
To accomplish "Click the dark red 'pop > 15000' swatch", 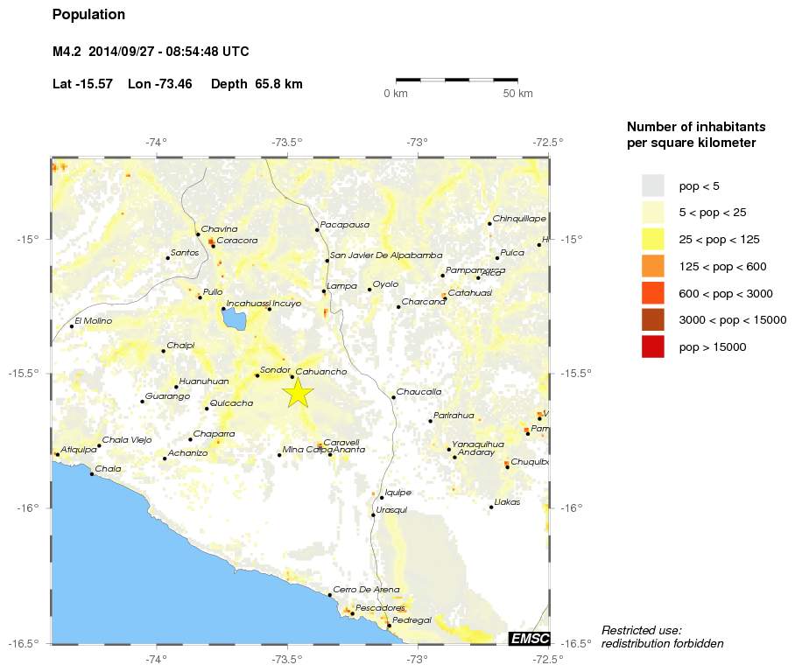I will point(653,347).
